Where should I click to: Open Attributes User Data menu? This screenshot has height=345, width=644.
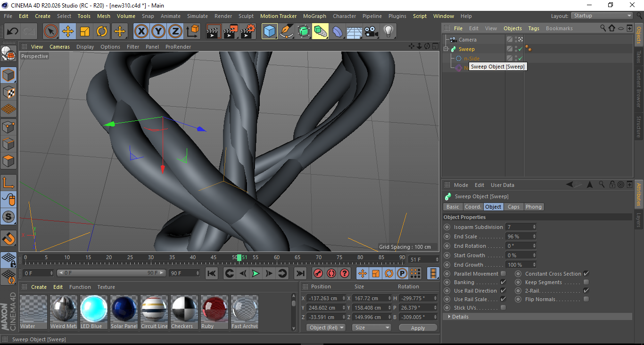(503, 185)
